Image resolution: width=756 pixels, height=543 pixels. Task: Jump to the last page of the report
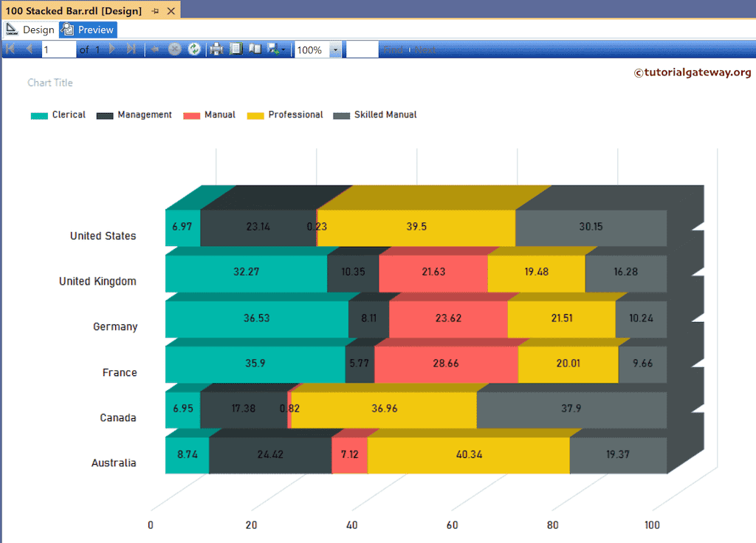(x=130, y=49)
